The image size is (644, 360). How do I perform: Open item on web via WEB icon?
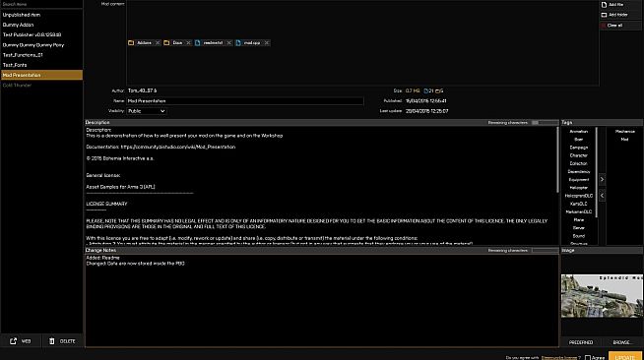click(13, 340)
